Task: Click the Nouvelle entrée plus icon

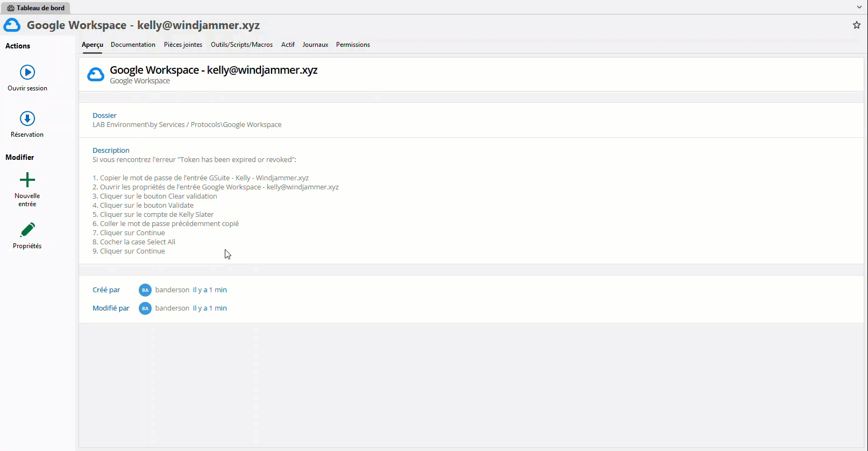Action: pyautogui.click(x=27, y=180)
